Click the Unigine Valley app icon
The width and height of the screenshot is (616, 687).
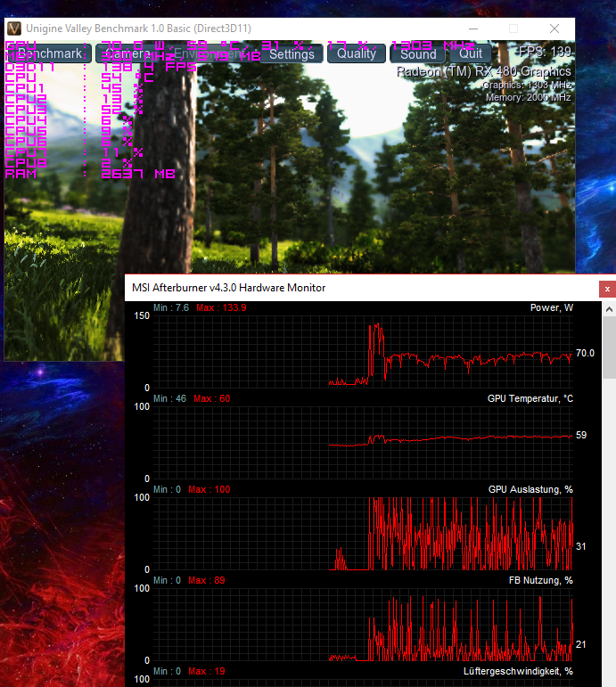(14, 29)
